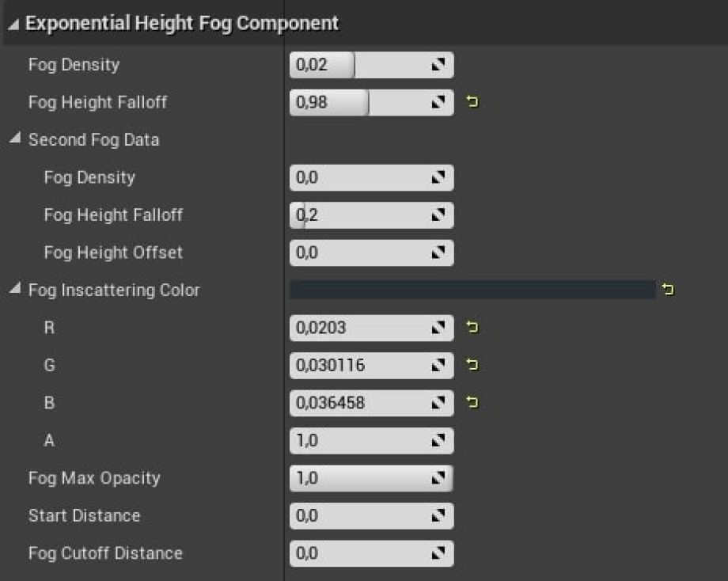Image resolution: width=728 pixels, height=581 pixels.
Task: Click the spin arrow icon on the top Fog Density field
Action: (x=438, y=65)
